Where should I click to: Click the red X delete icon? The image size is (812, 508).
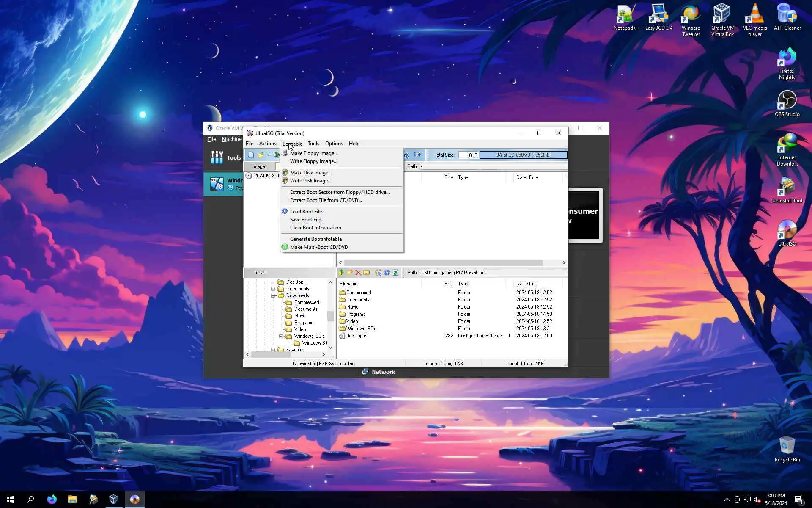tap(358, 273)
